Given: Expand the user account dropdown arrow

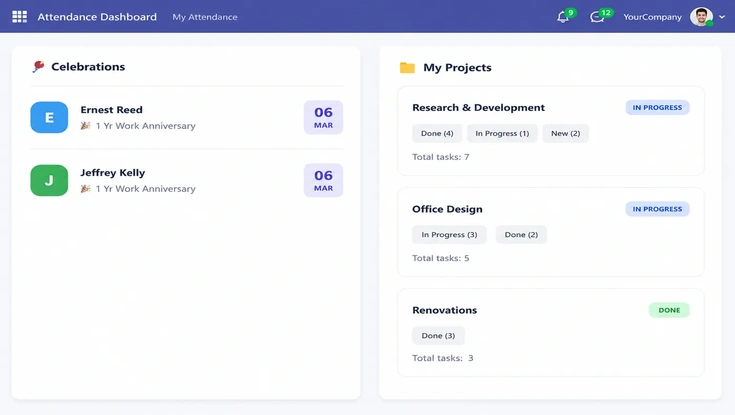Looking at the screenshot, I should 722,17.
